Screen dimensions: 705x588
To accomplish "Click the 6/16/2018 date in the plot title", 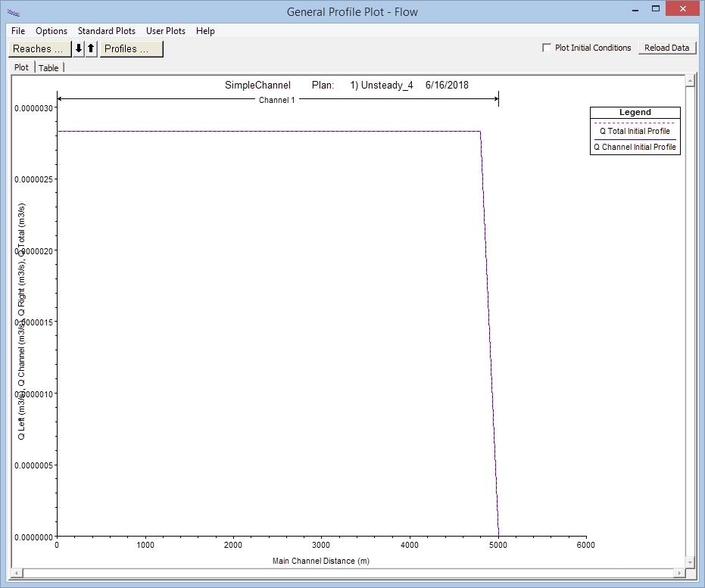I will click(x=447, y=86).
